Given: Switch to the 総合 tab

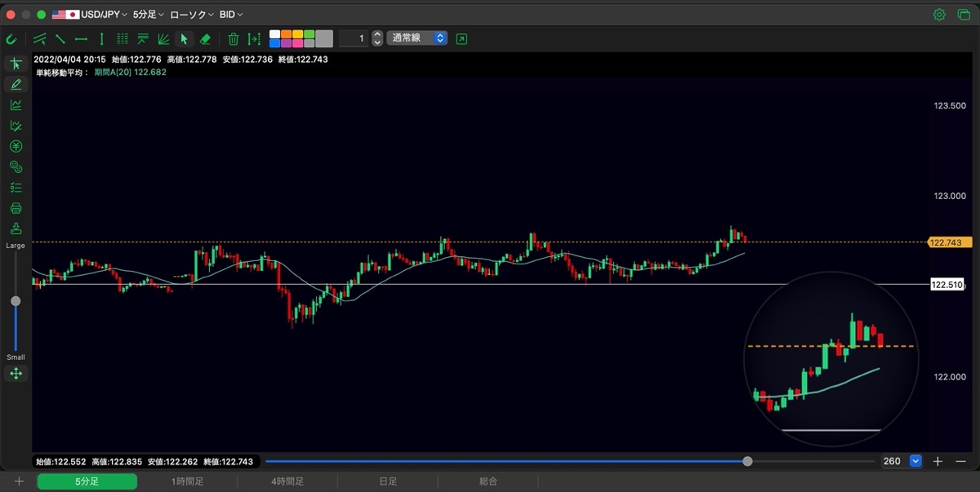Looking at the screenshot, I should (488, 481).
